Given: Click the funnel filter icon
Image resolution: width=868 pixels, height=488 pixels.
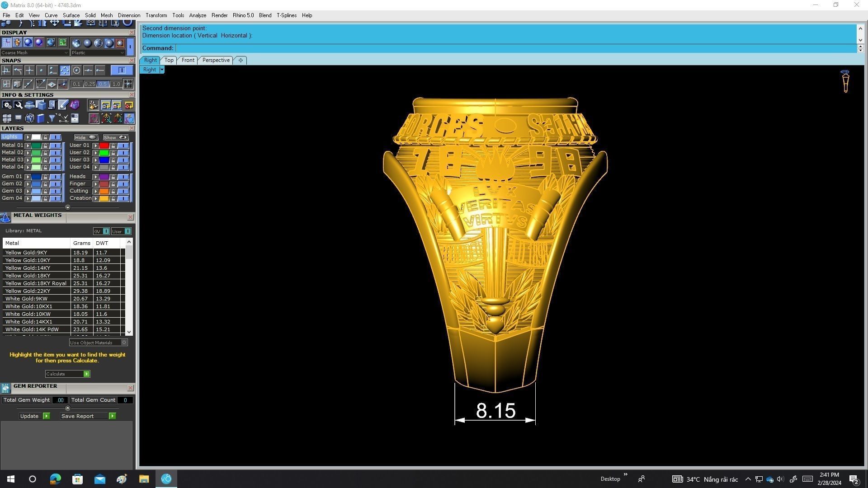Looking at the screenshot, I should point(52,118).
